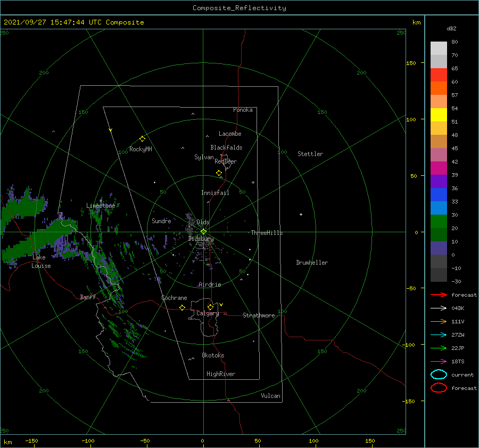Select the Airdrie label
Viewport: 479px width, 448px height.
point(210,284)
